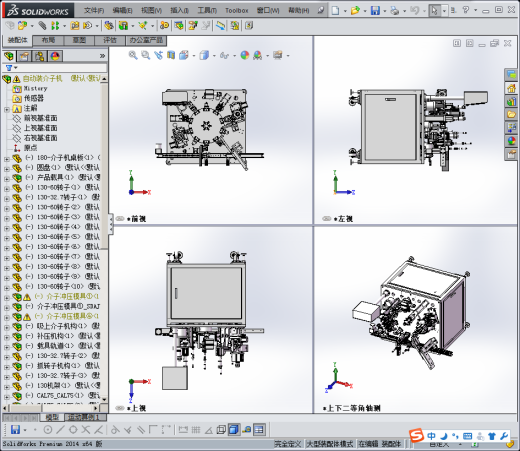520x451 pixels.
Task: Toggle the link views icon in 上视 viewport
Action: [x=120, y=408]
